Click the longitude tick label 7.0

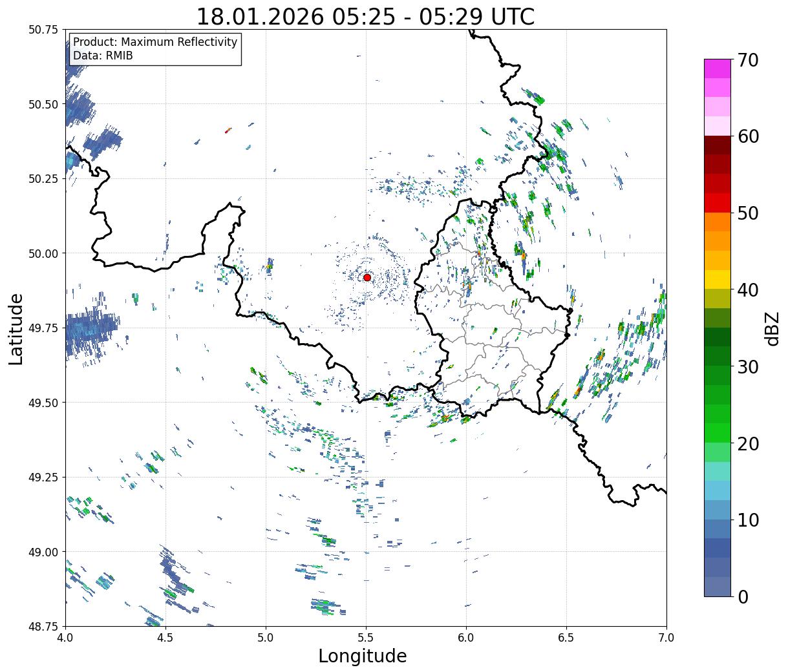(666, 638)
